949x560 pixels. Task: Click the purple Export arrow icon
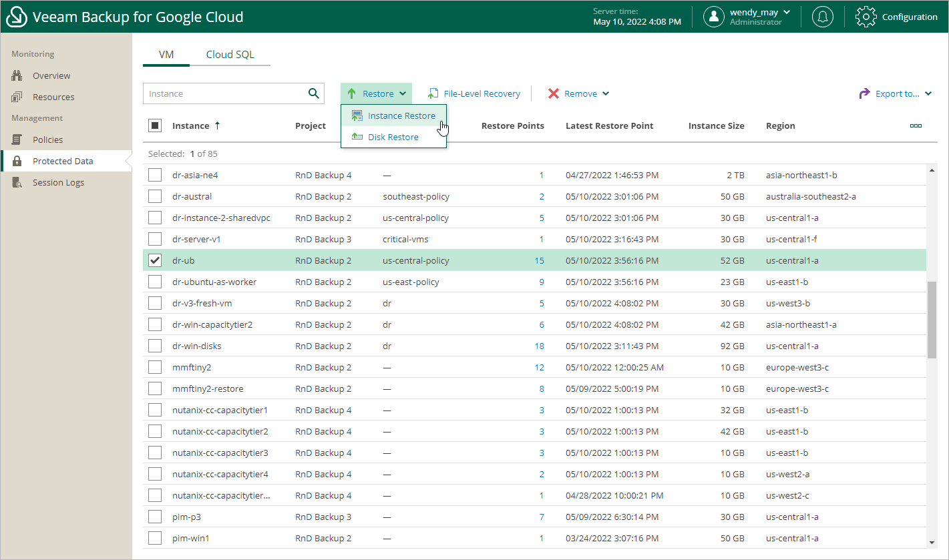864,93
